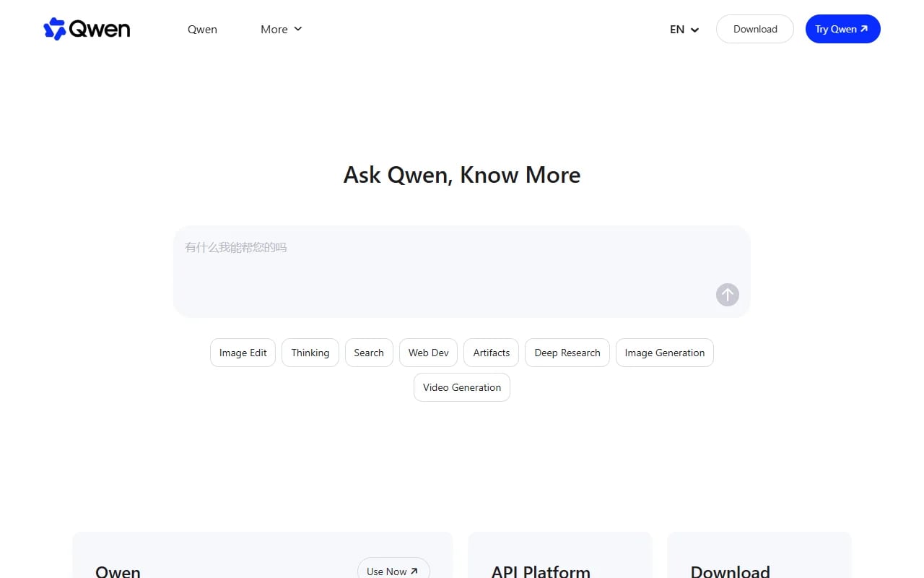Open the Qwen navigation item
This screenshot has height=578, width=924.
tap(202, 30)
